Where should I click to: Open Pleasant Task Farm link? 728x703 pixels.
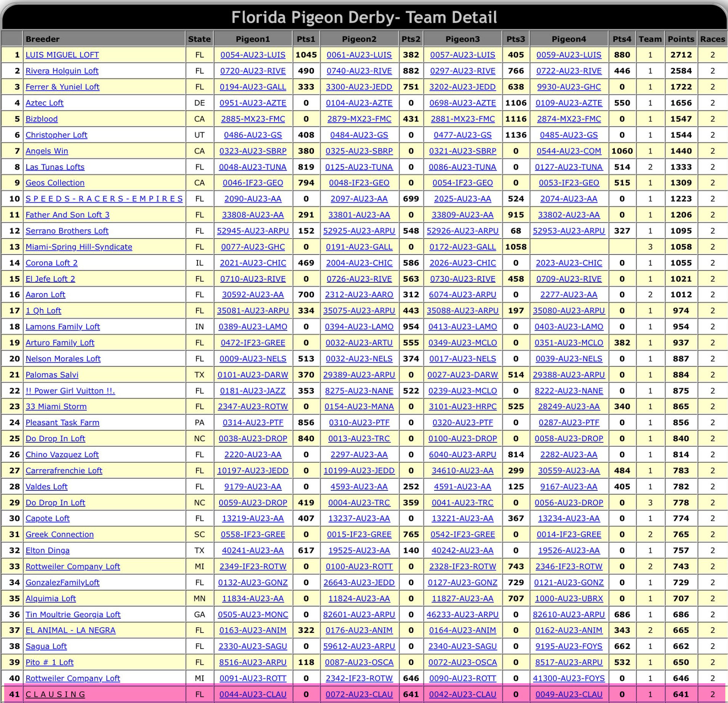[x=63, y=423]
